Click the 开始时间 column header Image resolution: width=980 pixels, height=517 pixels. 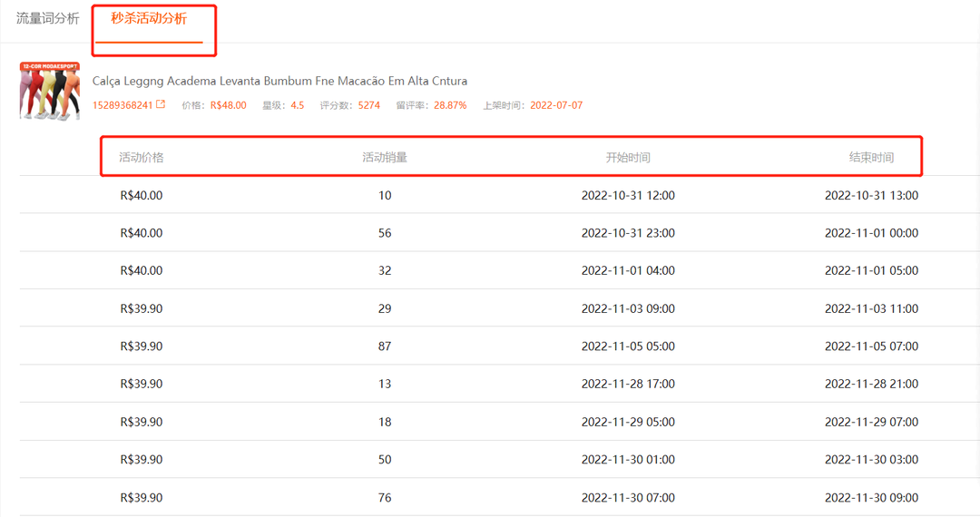click(x=628, y=157)
